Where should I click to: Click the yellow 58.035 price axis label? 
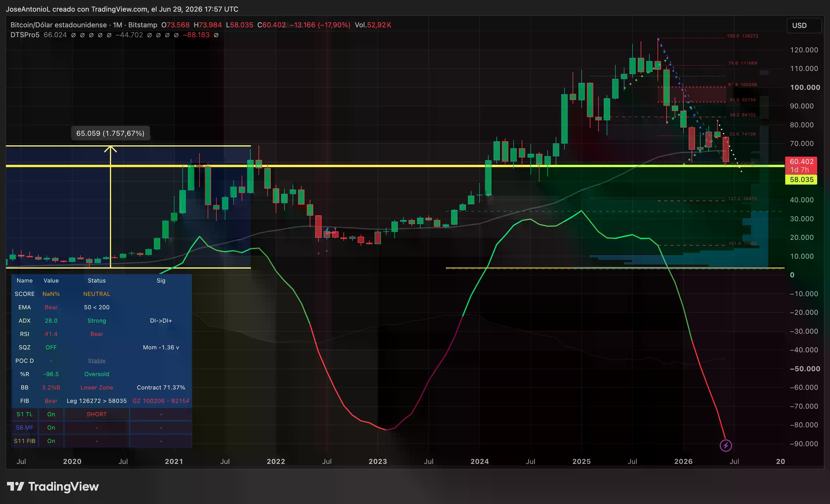(801, 179)
